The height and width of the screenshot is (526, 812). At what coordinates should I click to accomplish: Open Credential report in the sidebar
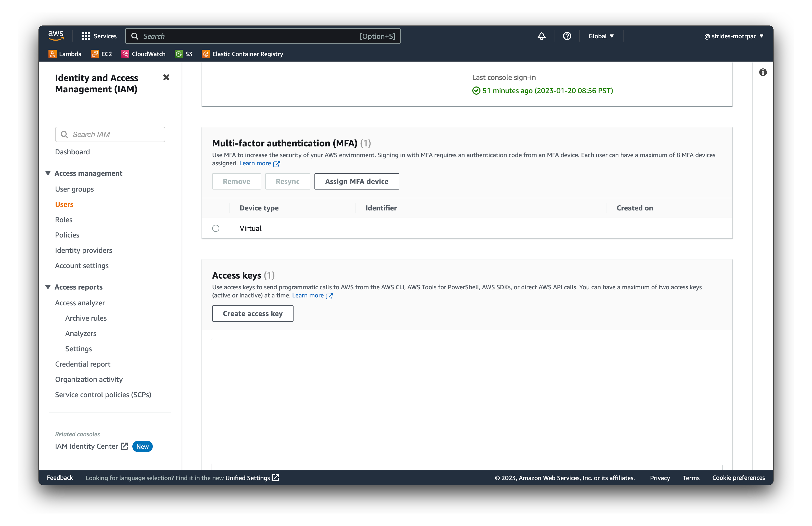pyautogui.click(x=83, y=364)
